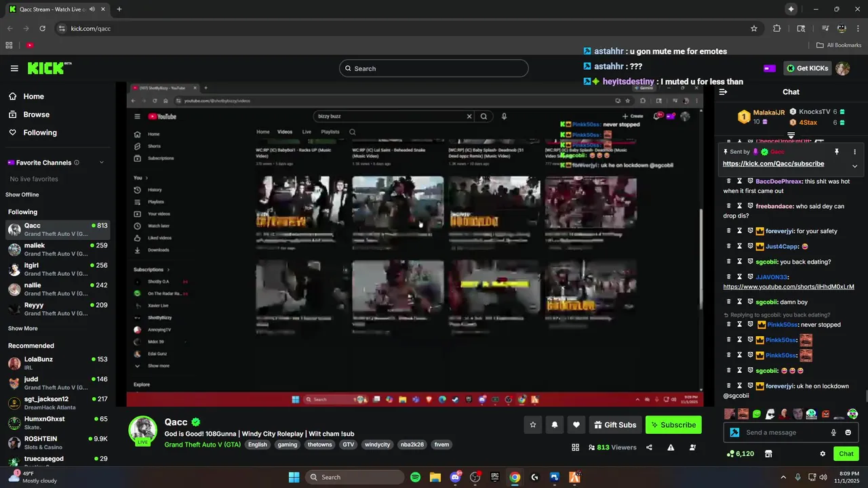The image size is (868, 488).
Task: Expand the gift leaderboard down arrow
Action: [x=791, y=136]
